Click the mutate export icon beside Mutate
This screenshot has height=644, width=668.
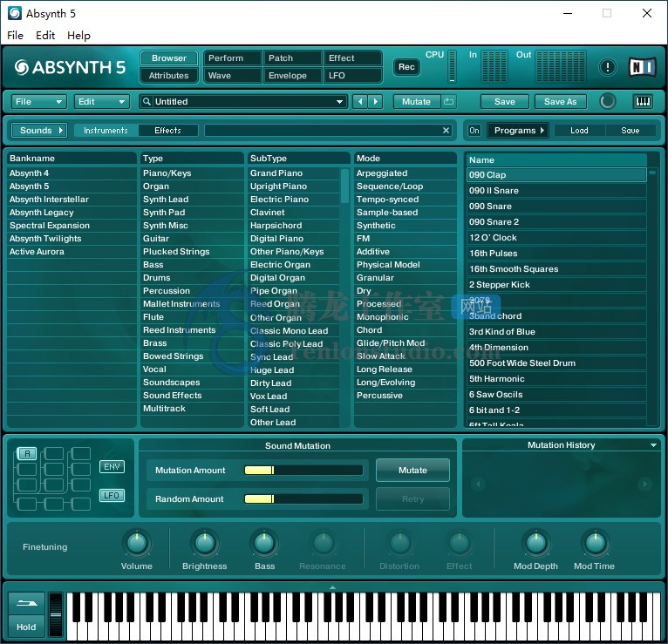click(448, 102)
